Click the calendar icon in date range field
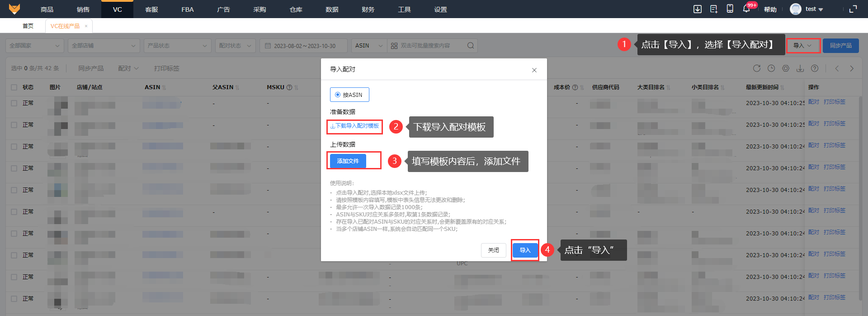 pyautogui.click(x=268, y=46)
